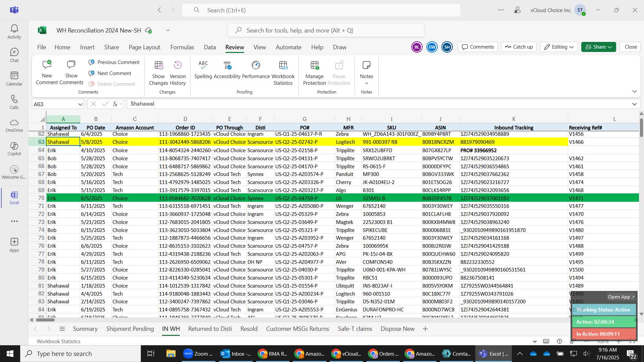This screenshot has height=362, width=644.
Task: Open the Shipment Pending sheet tab
Action: pos(130,329)
